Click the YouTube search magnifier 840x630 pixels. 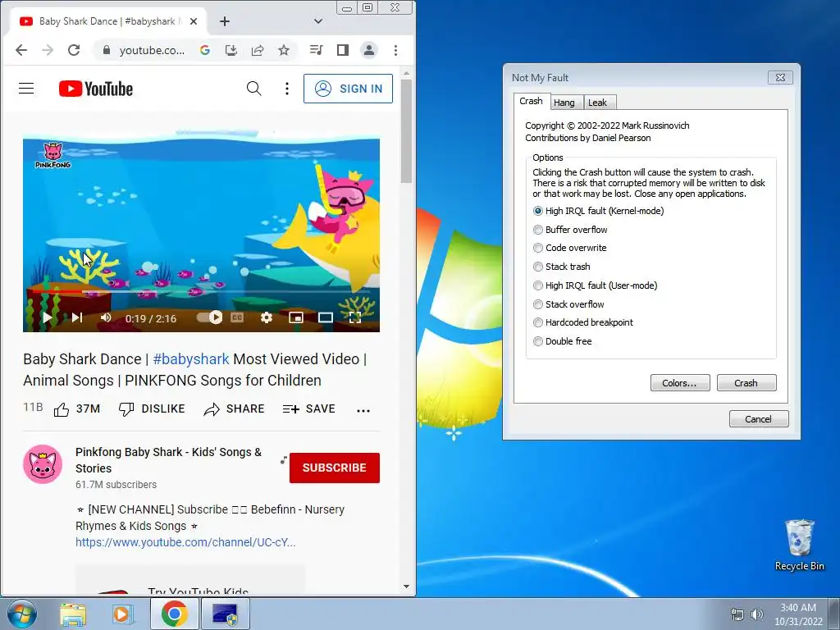tap(254, 89)
